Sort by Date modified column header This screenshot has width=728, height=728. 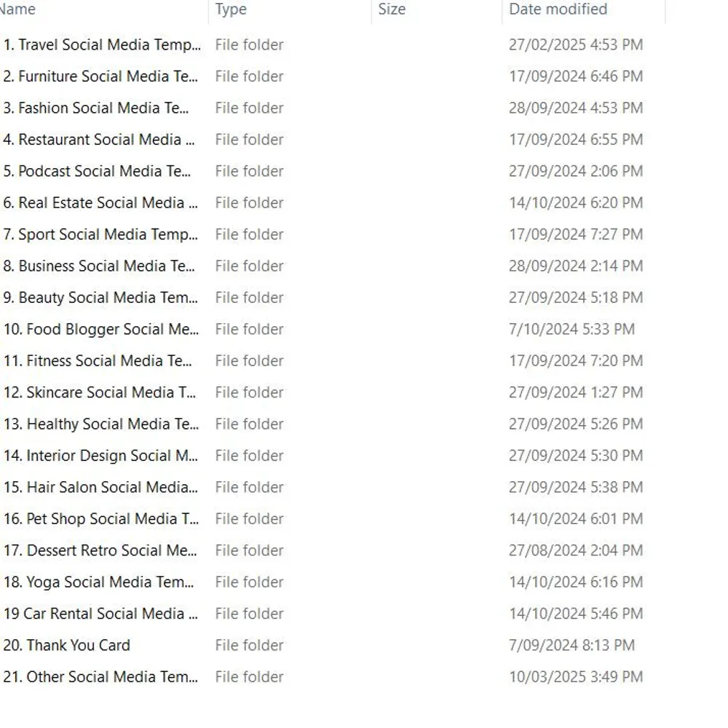pos(558,9)
